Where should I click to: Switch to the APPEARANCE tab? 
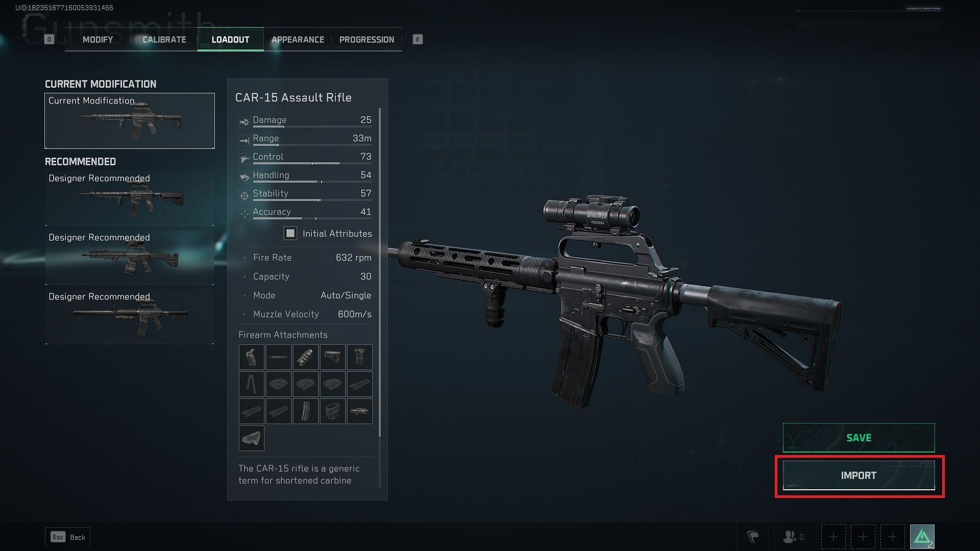coord(297,39)
